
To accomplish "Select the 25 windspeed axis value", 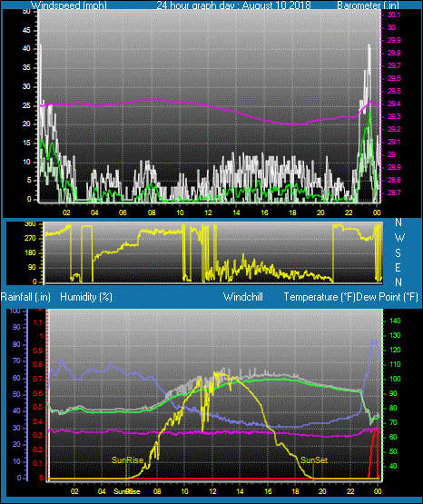I will click(26, 105).
